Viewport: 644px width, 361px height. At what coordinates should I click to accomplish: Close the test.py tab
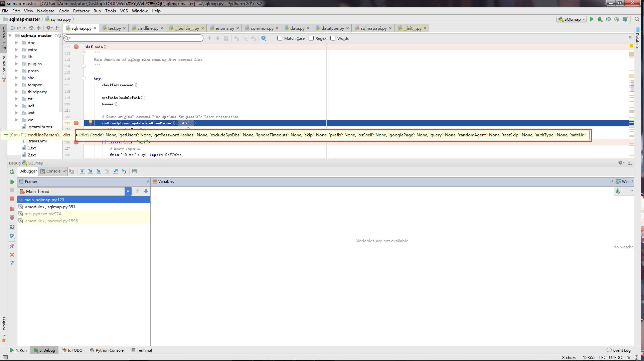pyautogui.click(x=125, y=28)
